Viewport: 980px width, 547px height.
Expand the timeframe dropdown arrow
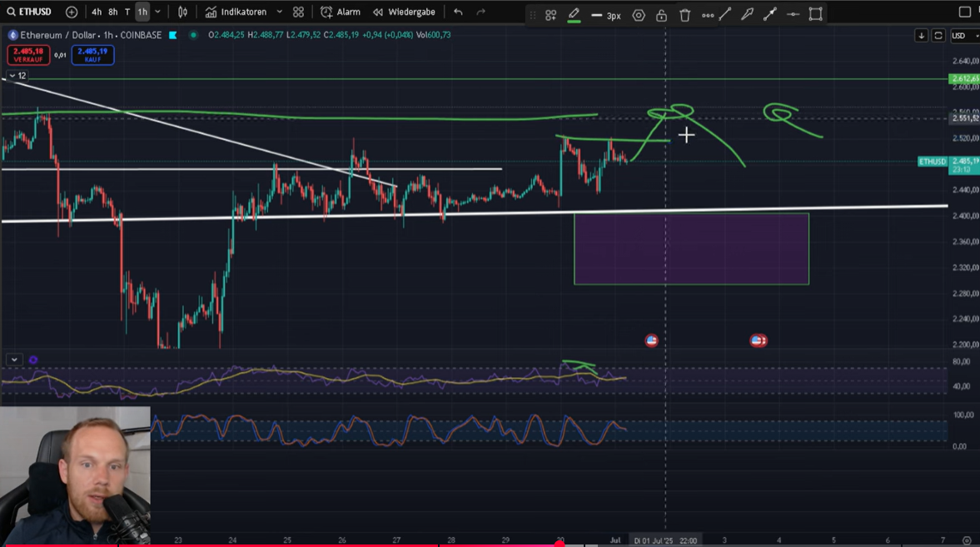tap(157, 12)
